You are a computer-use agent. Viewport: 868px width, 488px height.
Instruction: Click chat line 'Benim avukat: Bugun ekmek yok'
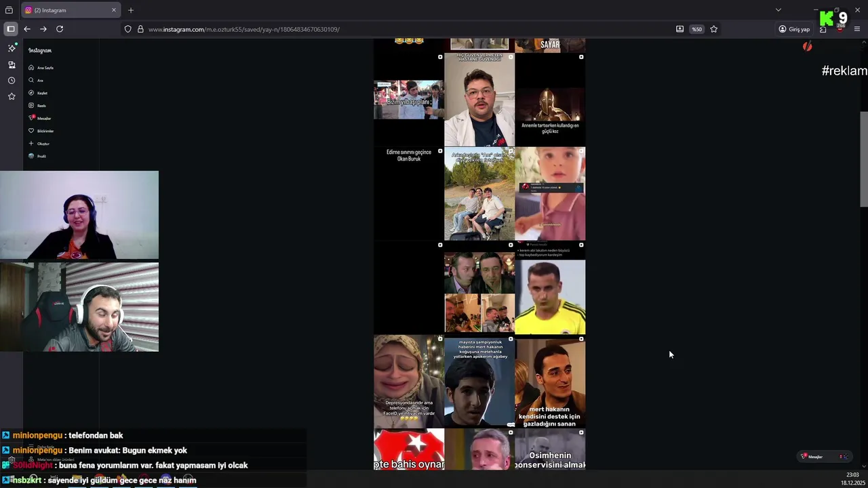pos(94,451)
